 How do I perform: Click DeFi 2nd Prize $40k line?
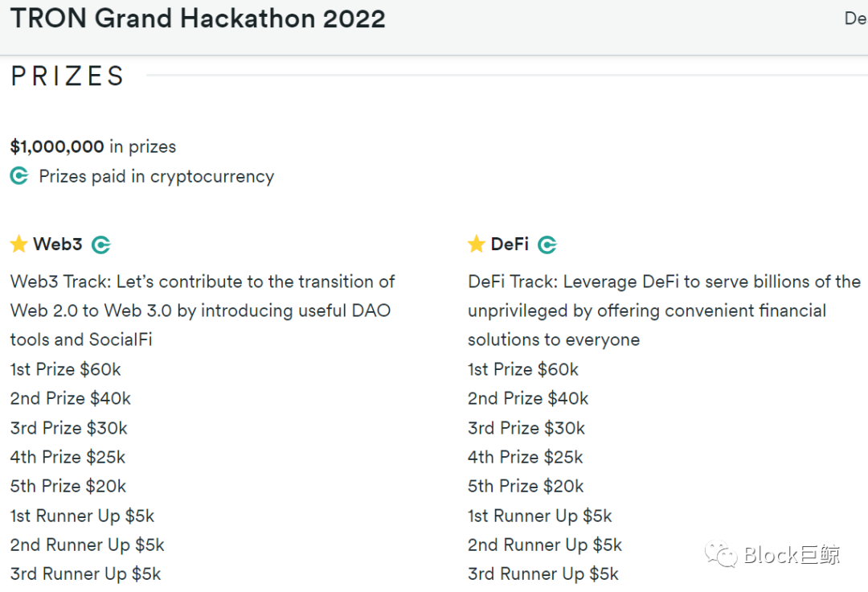coord(528,399)
